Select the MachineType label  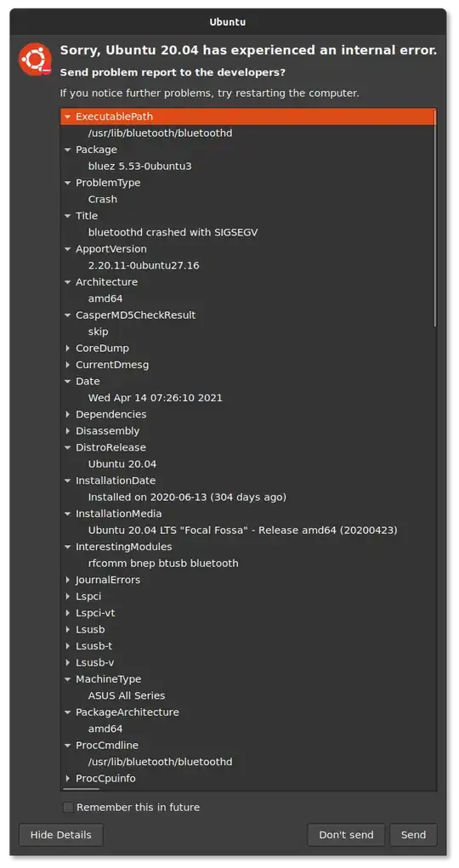pos(109,678)
